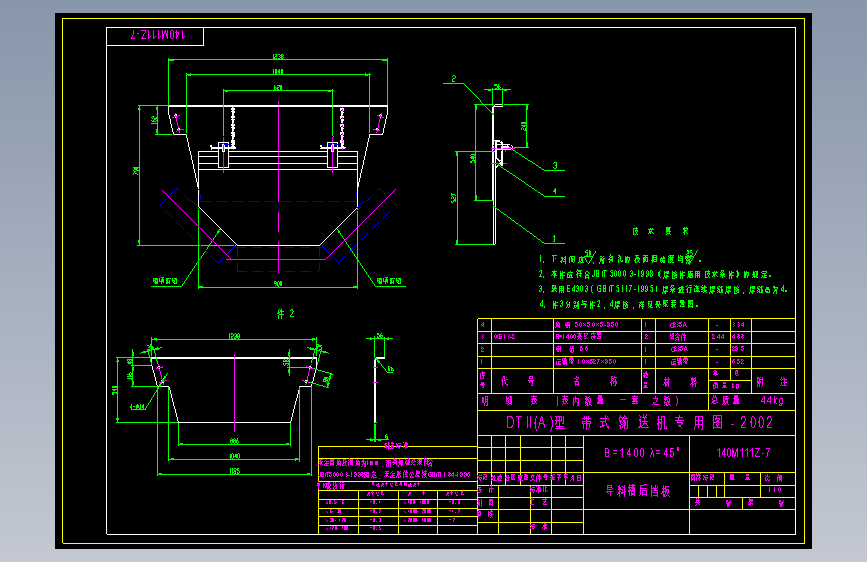Viewport: 867px width, 562px height.
Task: Select parts list row 角钢 50×50×5-350
Action: coord(636,325)
